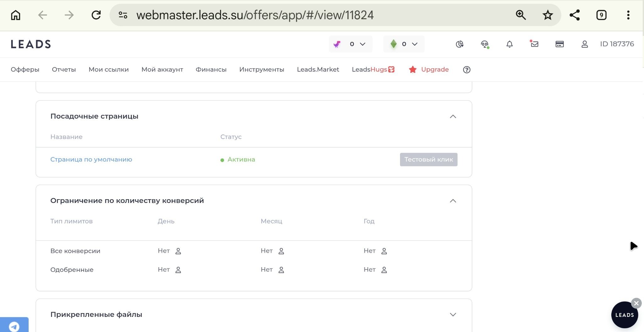
Task: Click person icon for Все конверсии monthly limit
Action: 281,251
